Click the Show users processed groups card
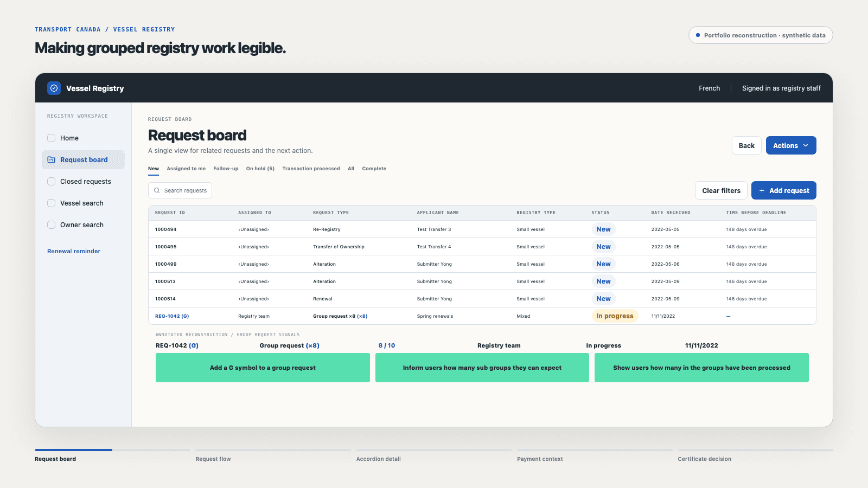Viewport: 868px width, 488px height. (701, 368)
